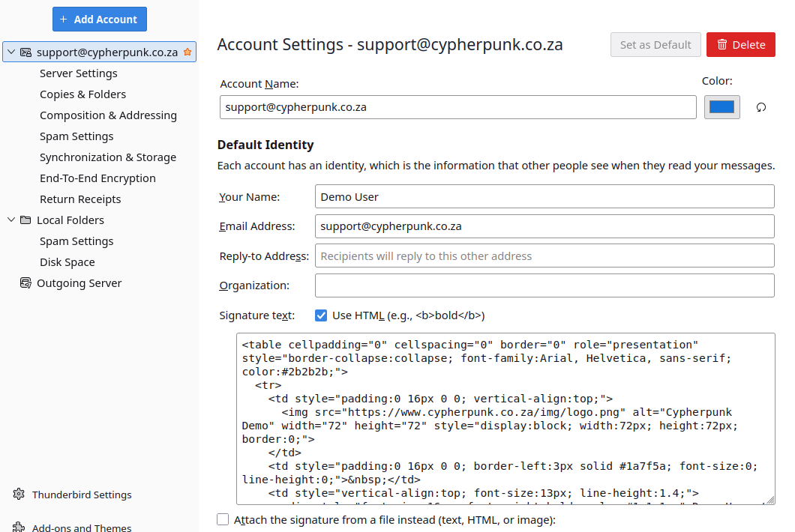Click the Signature text label
Screen dimensions: 795x532
tap(256, 315)
